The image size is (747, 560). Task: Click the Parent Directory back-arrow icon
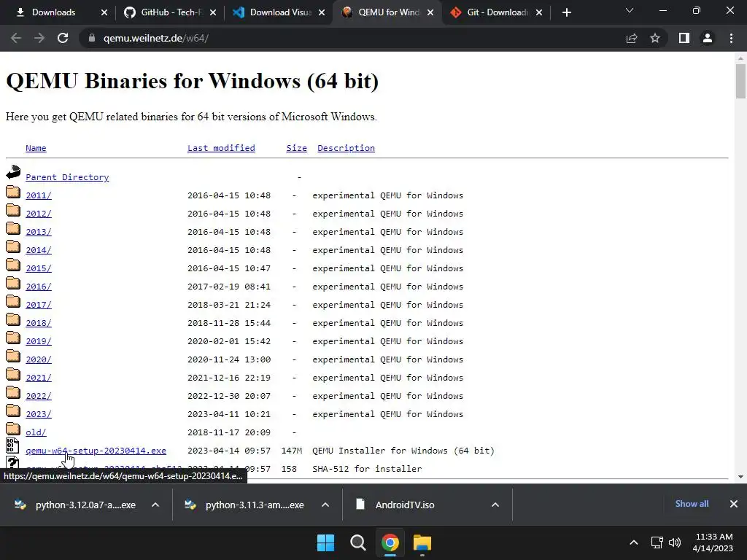point(13,172)
